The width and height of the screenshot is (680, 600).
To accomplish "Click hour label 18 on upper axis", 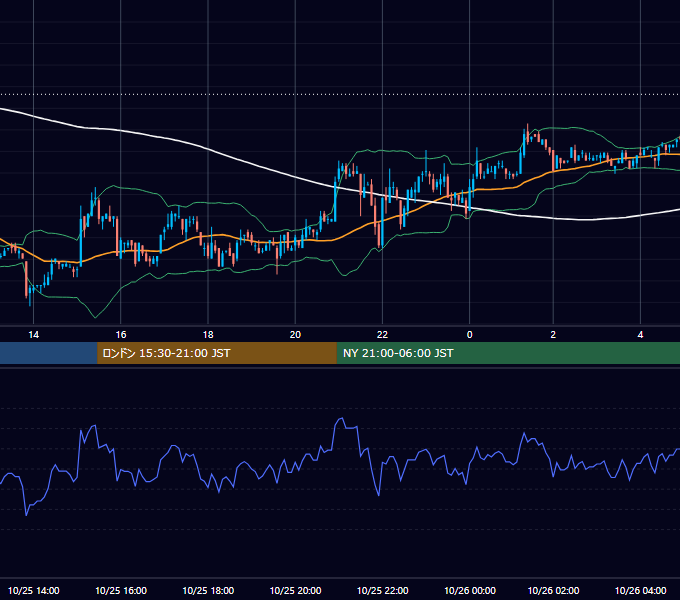I will coord(208,334).
